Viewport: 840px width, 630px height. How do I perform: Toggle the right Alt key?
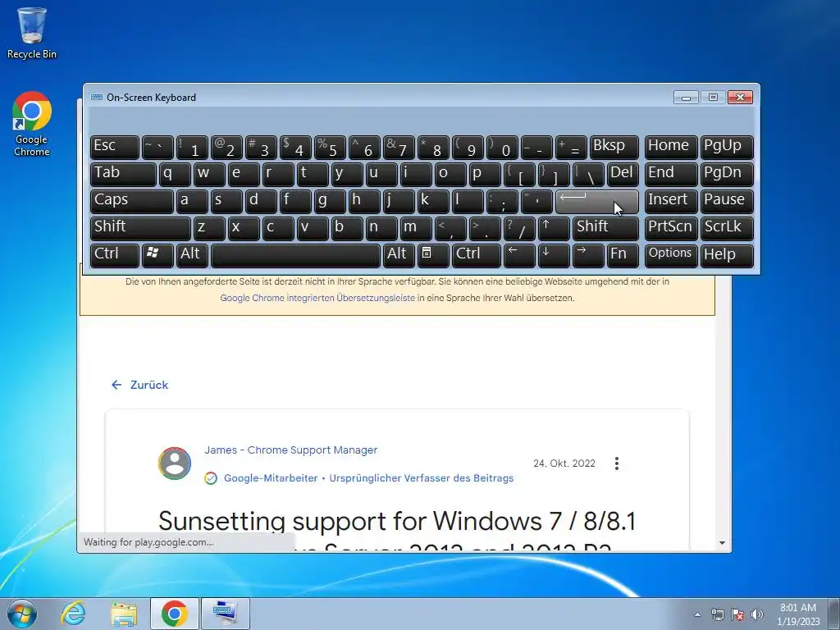(x=399, y=255)
